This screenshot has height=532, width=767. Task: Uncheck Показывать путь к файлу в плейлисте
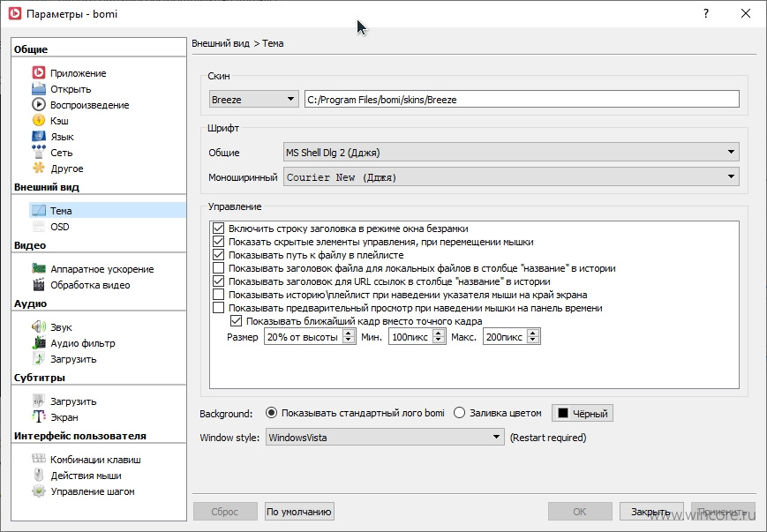(x=219, y=255)
